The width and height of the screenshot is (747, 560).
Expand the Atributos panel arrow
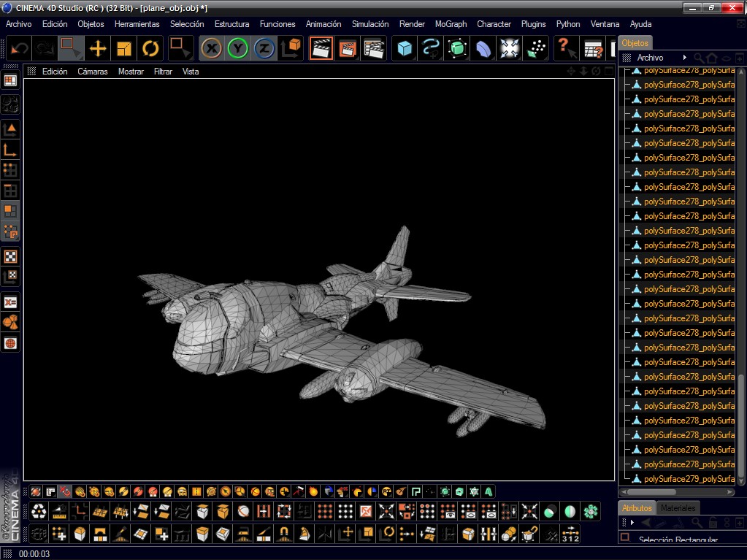[x=632, y=522]
